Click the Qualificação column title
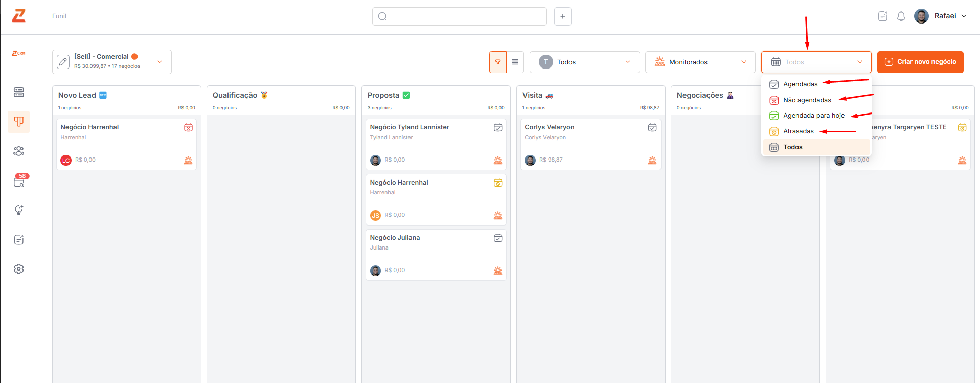Image resolution: width=980 pixels, height=383 pixels. [x=235, y=95]
